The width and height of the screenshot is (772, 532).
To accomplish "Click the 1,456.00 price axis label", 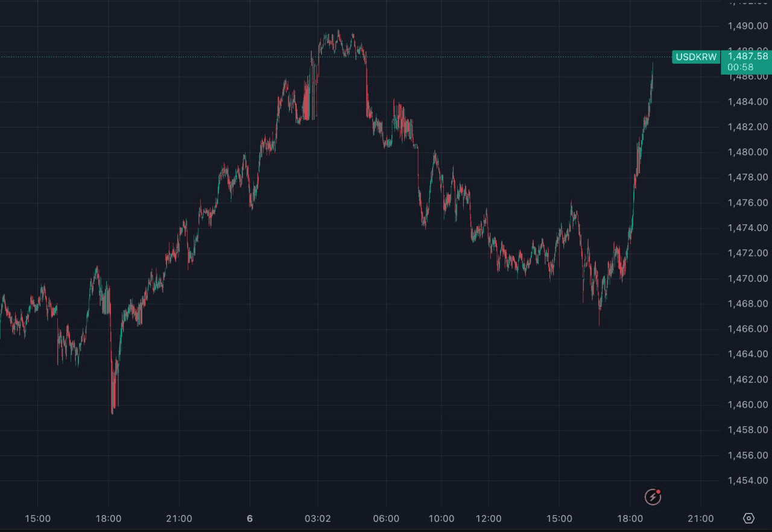I will (x=748, y=455).
